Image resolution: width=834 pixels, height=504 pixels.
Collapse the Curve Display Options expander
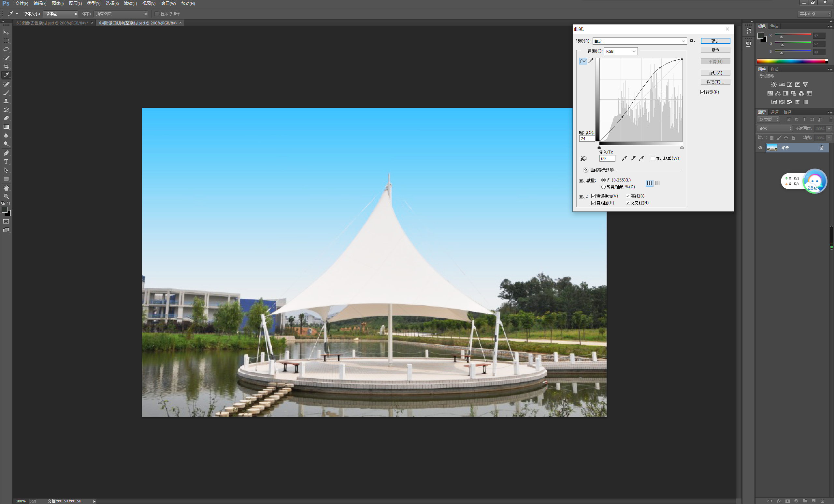point(585,170)
